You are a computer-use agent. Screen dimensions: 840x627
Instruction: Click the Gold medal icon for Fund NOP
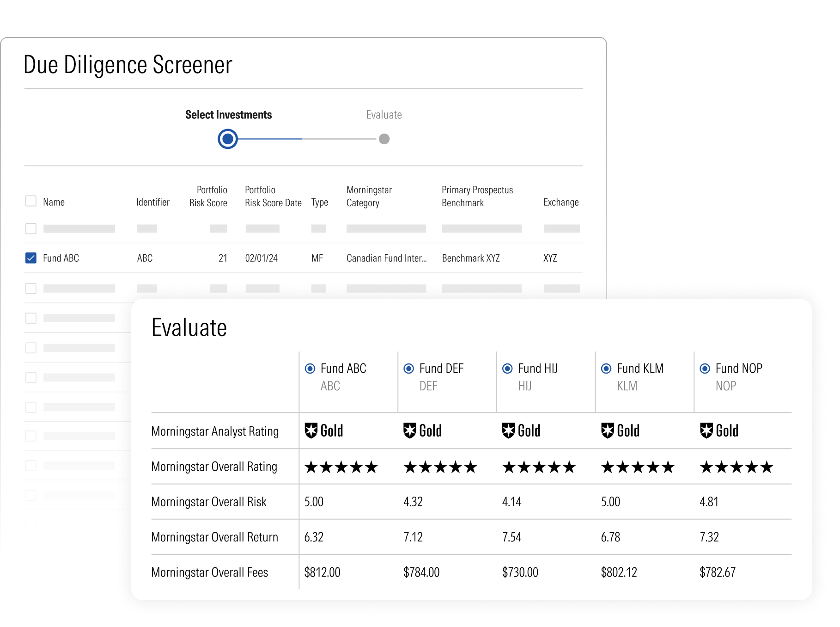(x=706, y=430)
